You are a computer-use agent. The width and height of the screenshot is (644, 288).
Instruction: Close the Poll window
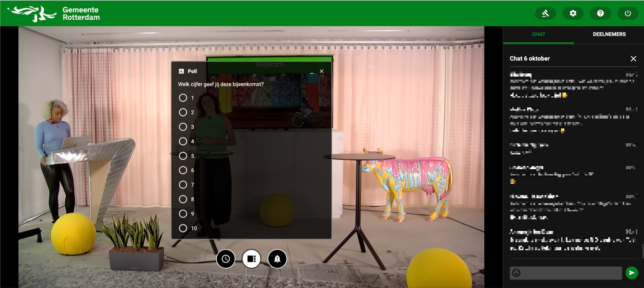(322, 71)
